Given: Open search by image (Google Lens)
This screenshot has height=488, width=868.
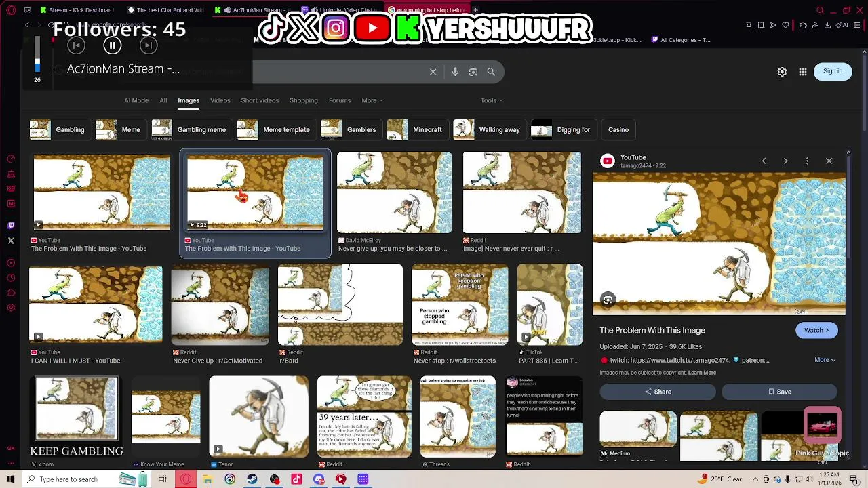Looking at the screenshot, I should pos(473,72).
